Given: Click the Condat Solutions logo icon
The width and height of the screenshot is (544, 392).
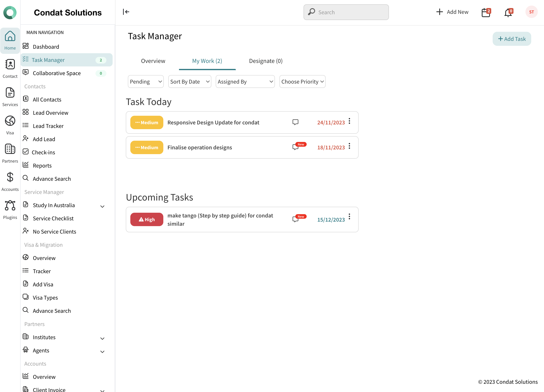Looking at the screenshot, I should click(x=10, y=12).
